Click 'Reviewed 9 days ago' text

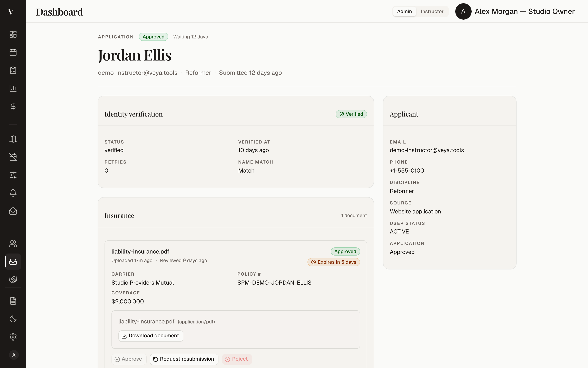[x=184, y=260]
